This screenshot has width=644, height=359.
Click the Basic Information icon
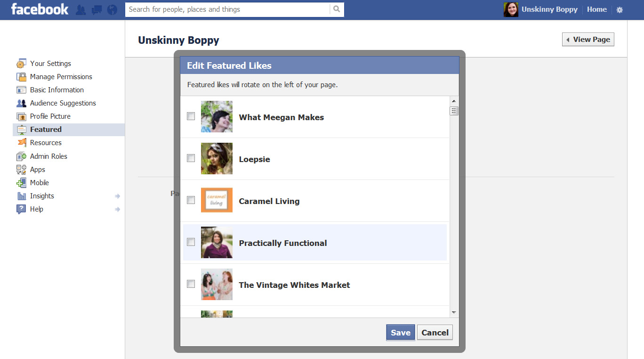click(x=21, y=90)
